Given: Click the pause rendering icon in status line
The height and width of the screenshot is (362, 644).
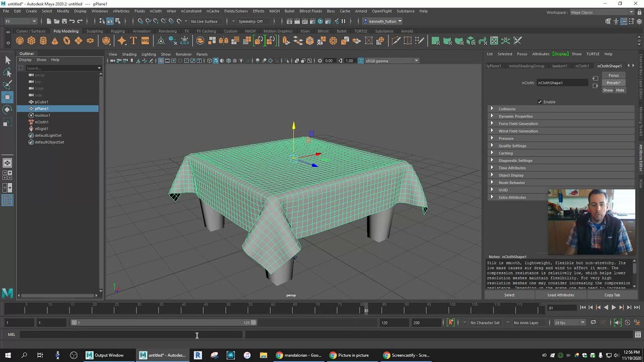Looking at the screenshot, I should pyautogui.click(x=344, y=21).
